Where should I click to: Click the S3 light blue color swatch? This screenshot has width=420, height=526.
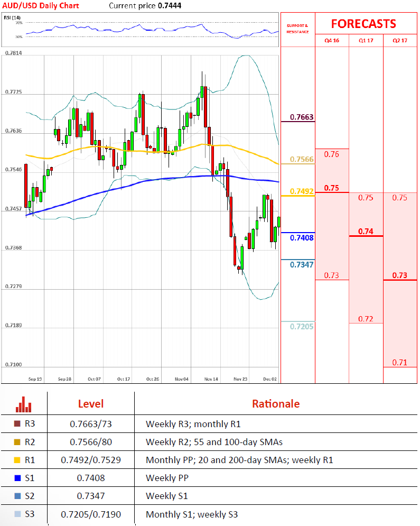pos(17,514)
